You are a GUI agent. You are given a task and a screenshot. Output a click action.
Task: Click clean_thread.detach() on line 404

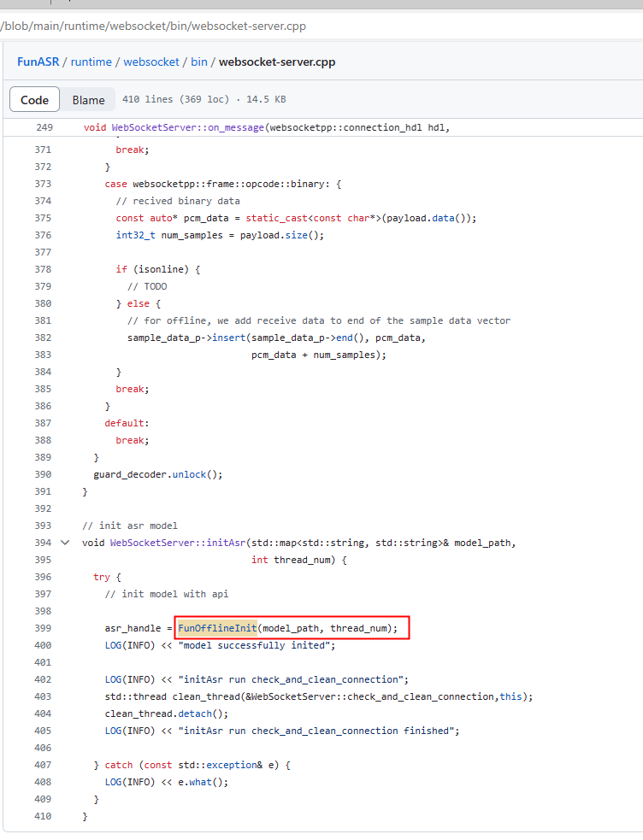166,714
